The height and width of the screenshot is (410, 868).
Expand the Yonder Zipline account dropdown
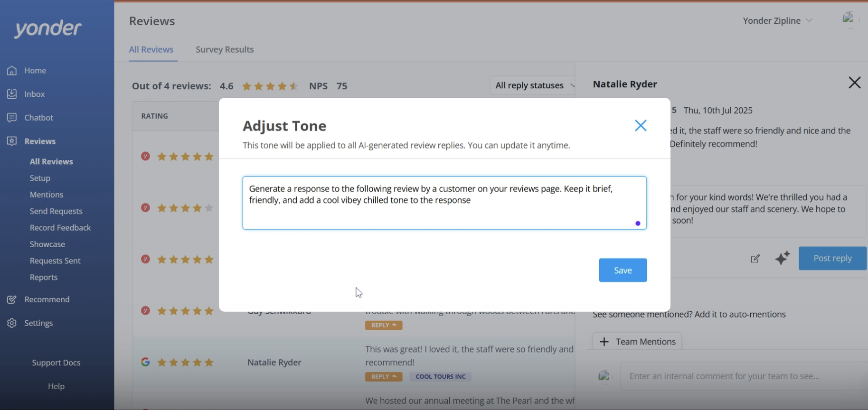(x=777, y=20)
